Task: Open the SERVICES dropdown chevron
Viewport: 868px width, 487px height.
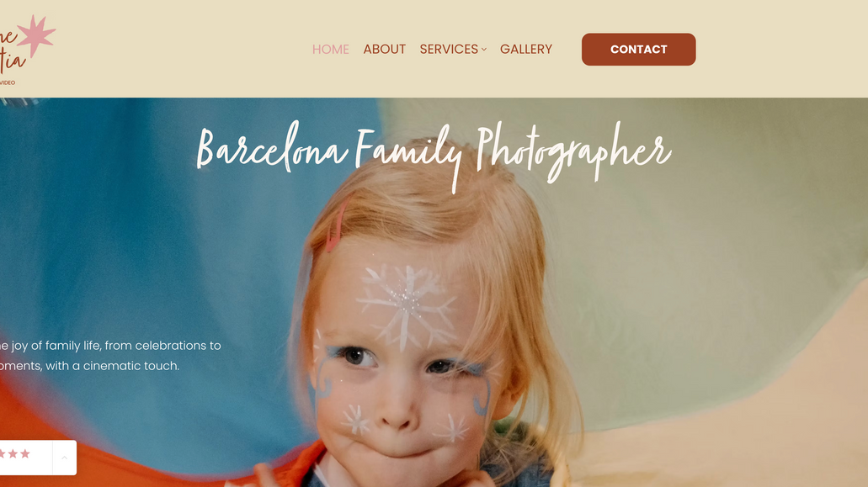Action: [484, 49]
